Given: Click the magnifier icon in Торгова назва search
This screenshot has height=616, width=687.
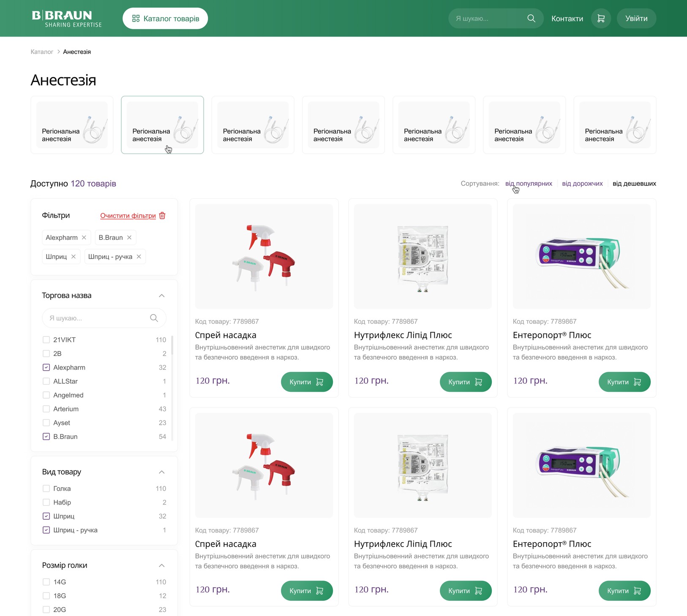Looking at the screenshot, I should pos(154,318).
